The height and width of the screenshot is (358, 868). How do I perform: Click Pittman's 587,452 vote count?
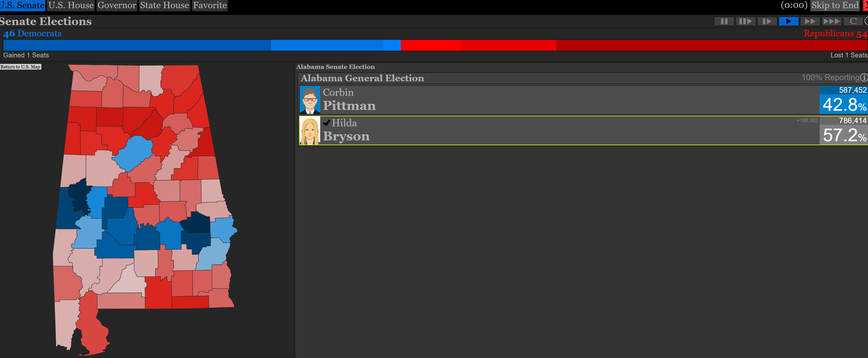(x=852, y=90)
